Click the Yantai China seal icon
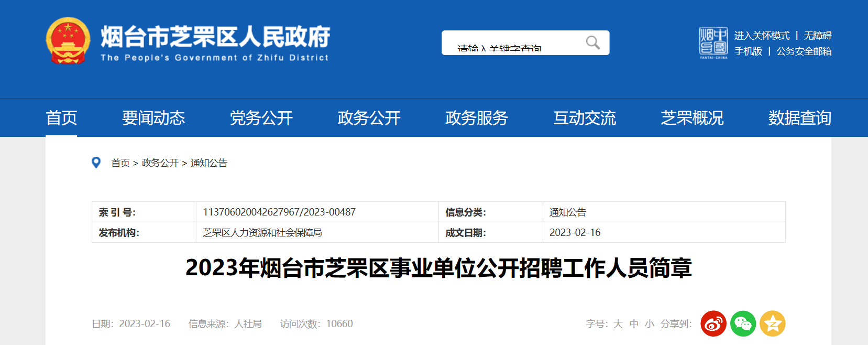Viewport: 868px width, 345px height. coord(713,42)
